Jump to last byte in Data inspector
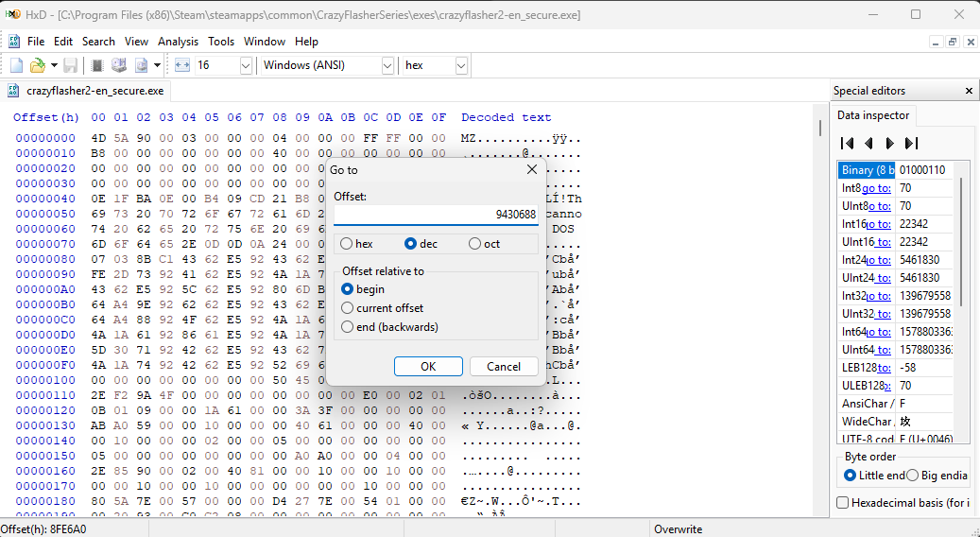Viewport: 980px width, 537px height. pos(911,144)
